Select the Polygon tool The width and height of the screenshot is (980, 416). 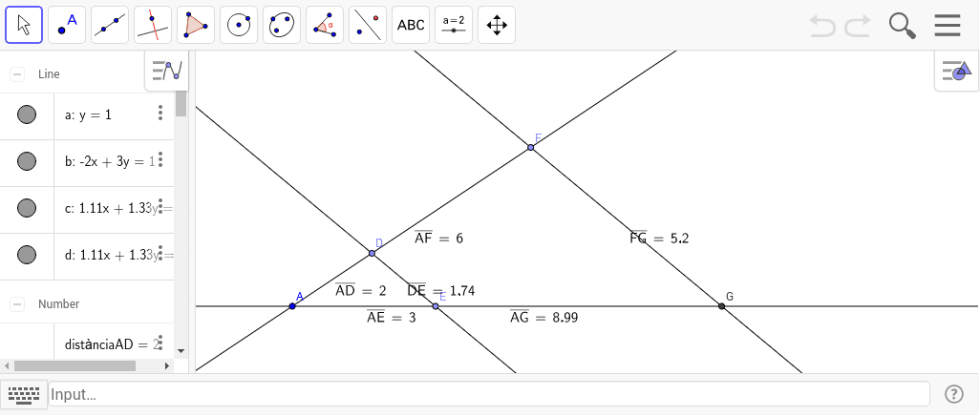tap(196, 25)
